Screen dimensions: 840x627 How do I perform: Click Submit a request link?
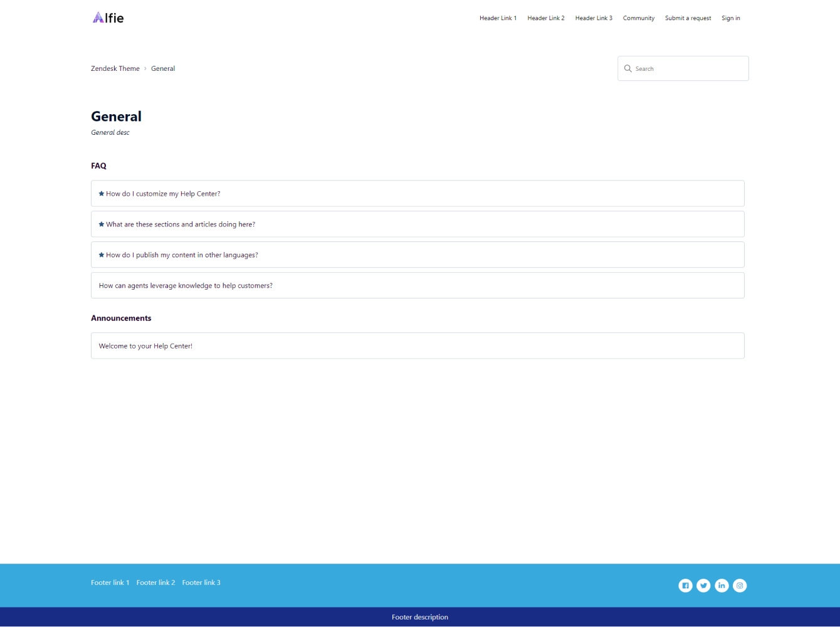click(688, 18)
